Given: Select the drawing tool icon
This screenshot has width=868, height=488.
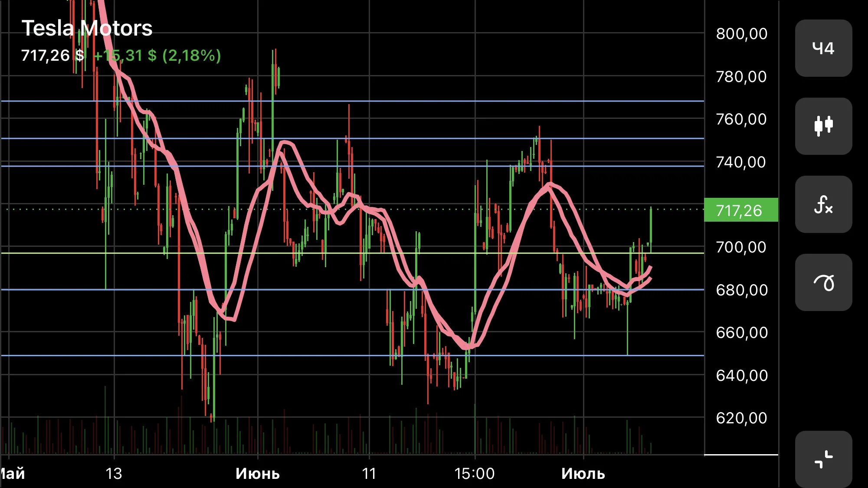Looking at the screenshot, I should [823, 282].
